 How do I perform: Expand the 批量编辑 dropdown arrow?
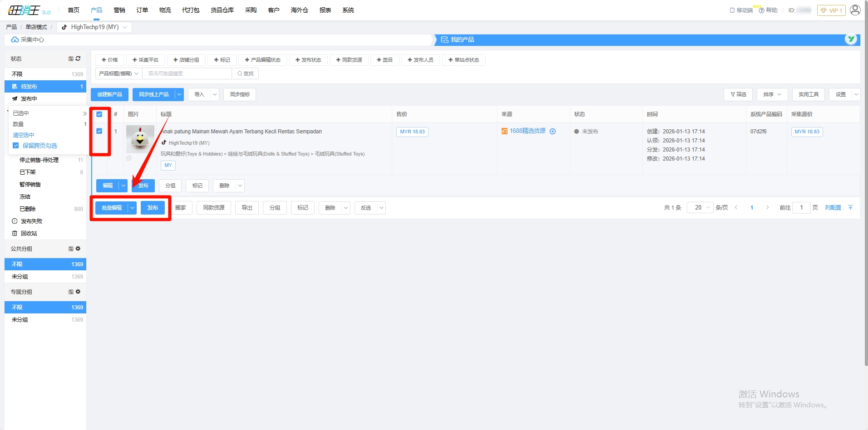click(132, 208)
